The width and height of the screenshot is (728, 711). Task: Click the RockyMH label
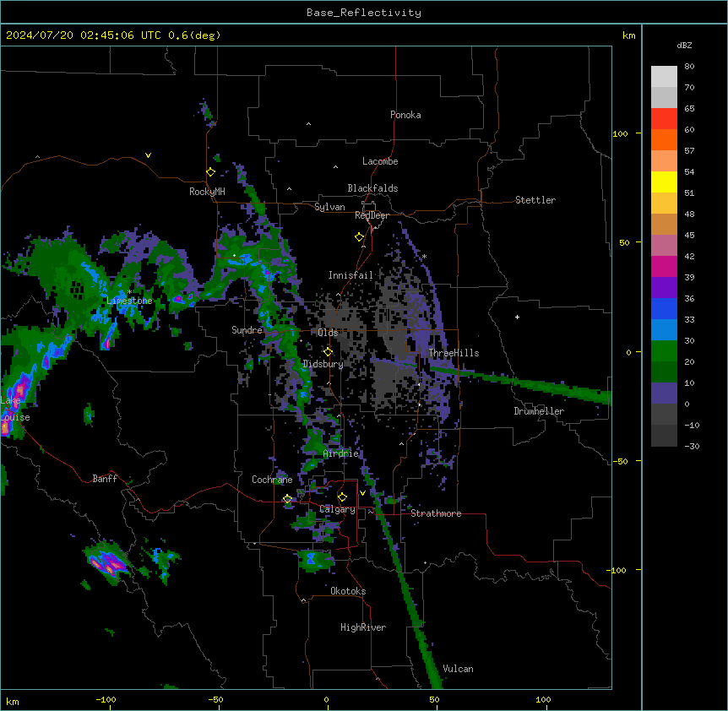coord(207,192)
